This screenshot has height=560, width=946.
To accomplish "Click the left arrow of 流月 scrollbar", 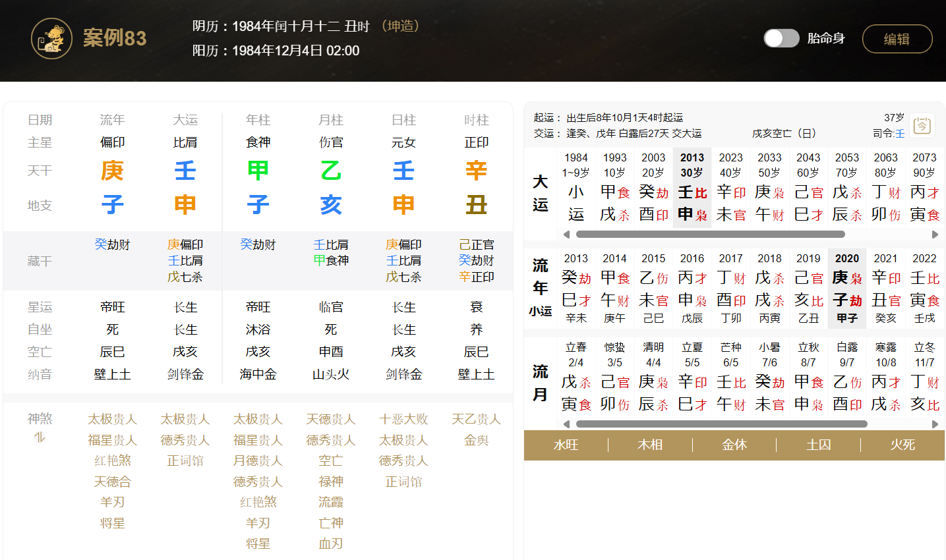I will pos(566,424).
